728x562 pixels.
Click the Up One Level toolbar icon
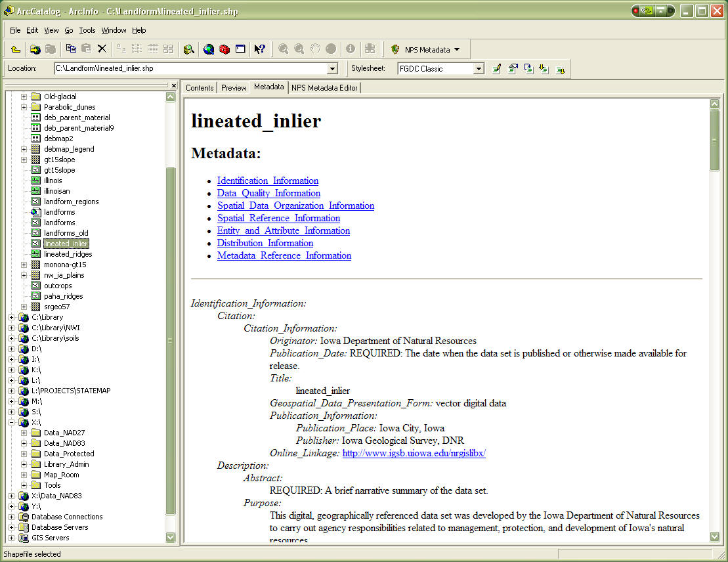[x=16, y=49]
